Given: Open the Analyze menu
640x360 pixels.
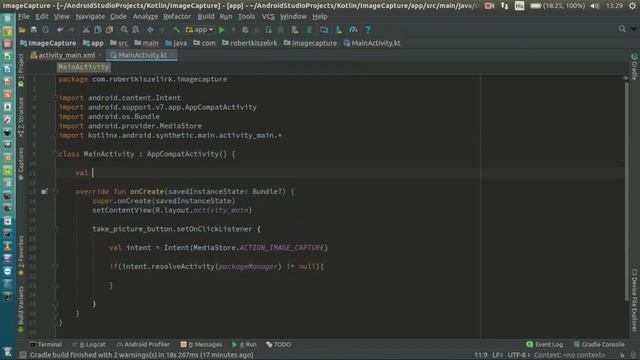Looking at the screenshot, I should pyautogui.click(x=145, y=16).
